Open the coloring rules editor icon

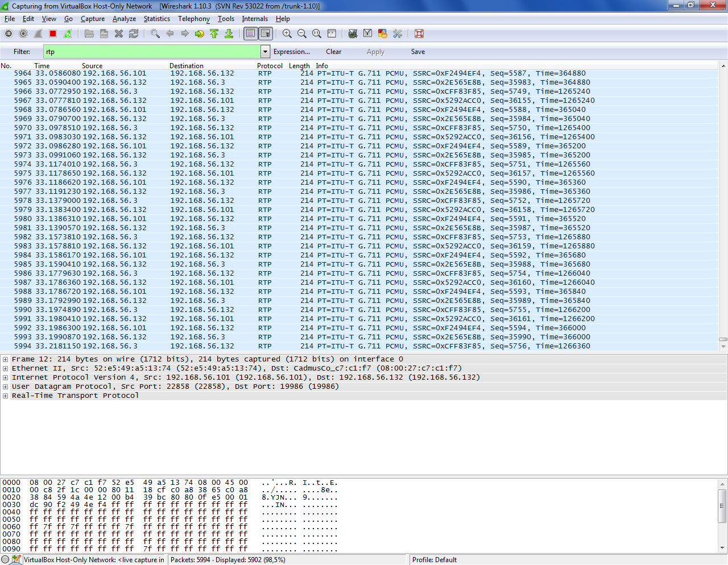382,34
